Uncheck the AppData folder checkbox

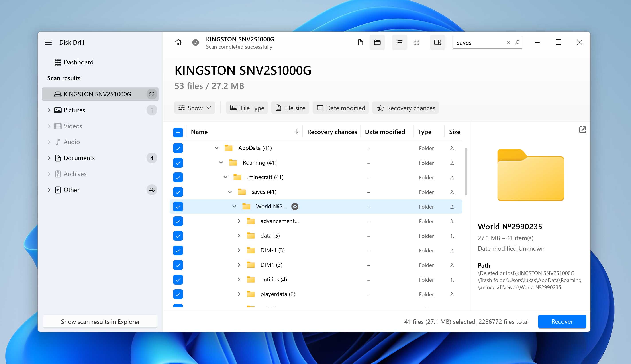[178, 148]
